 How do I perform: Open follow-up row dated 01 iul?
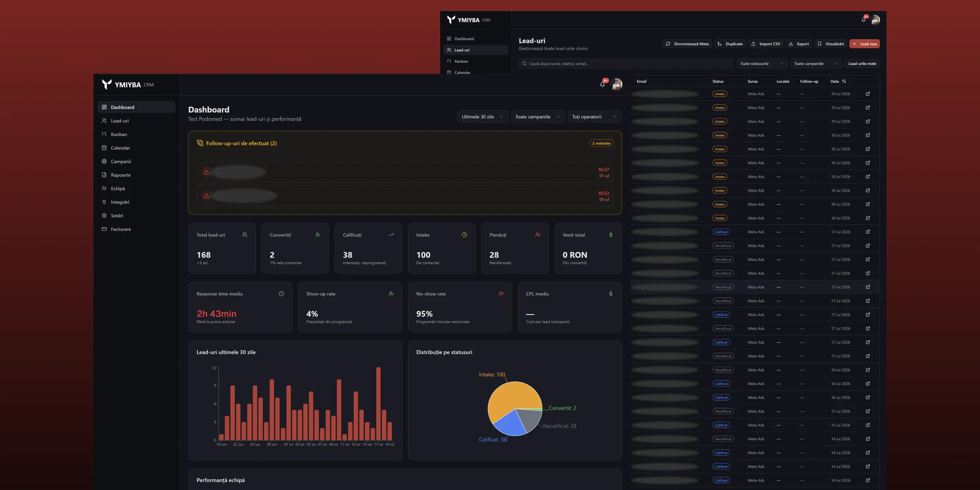pyautogui.click(x=405, y=172)
